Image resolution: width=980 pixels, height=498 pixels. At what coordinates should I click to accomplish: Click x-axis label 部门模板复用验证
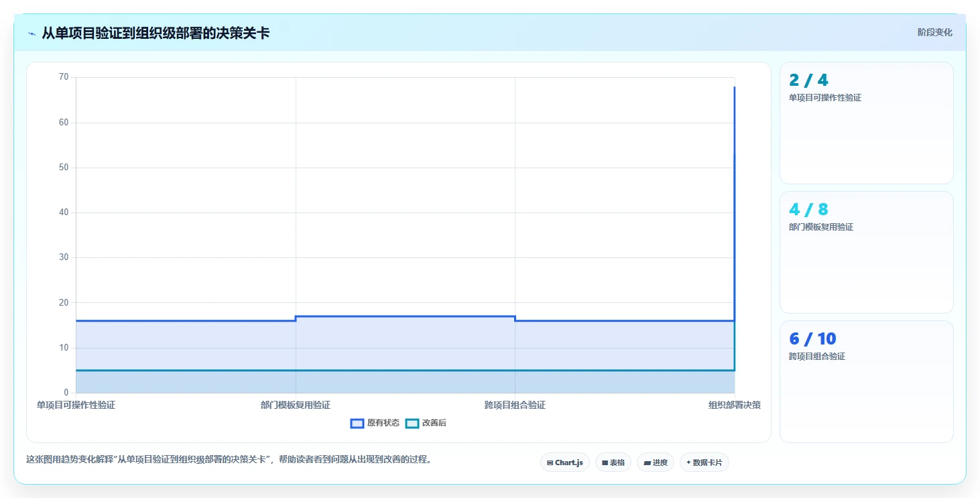point(296,406)
